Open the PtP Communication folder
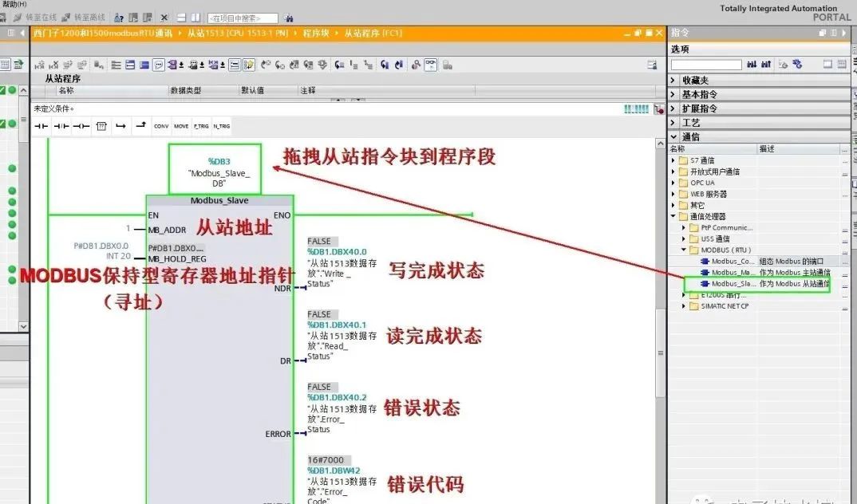857x504 pixels. pos(726,228)
